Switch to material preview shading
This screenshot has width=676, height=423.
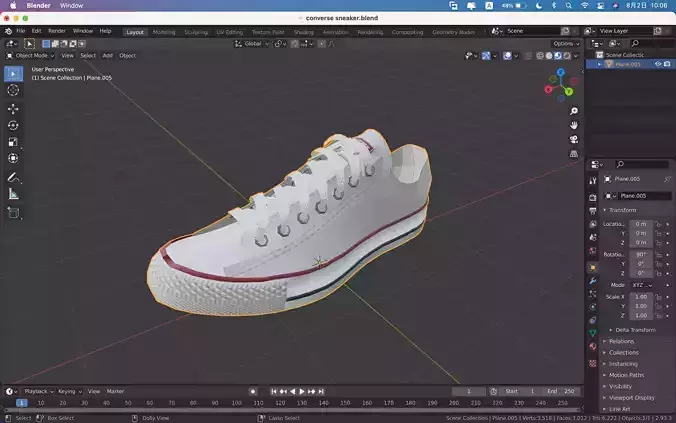558,56
